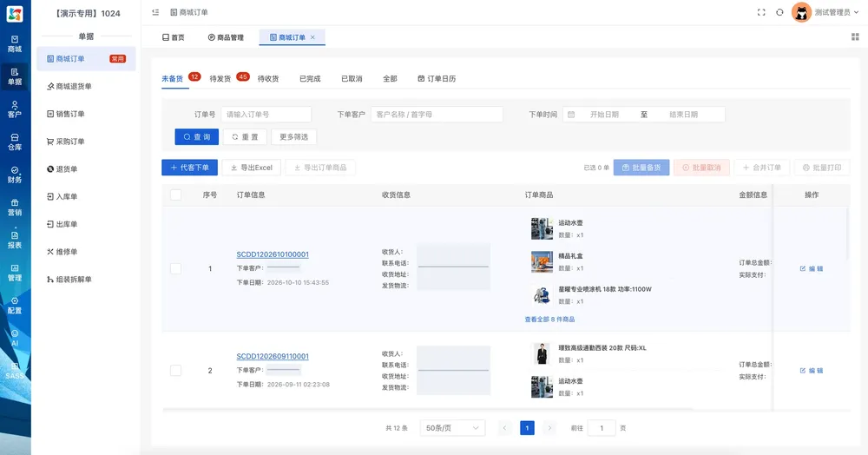Open the 50条/页 page size dropdown
Viewport: 868px width, 455px height.
pyautogui.click(x=452, y=428)
